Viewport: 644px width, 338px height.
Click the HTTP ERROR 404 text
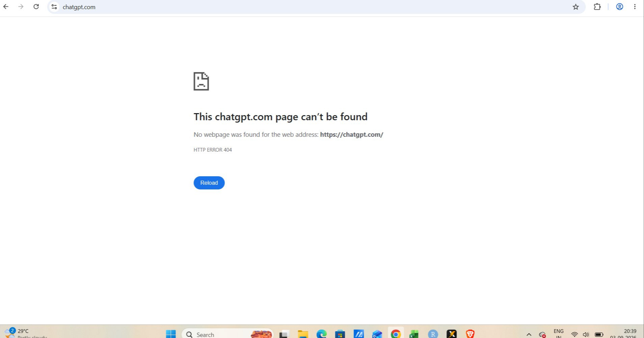tap(213, 150)
